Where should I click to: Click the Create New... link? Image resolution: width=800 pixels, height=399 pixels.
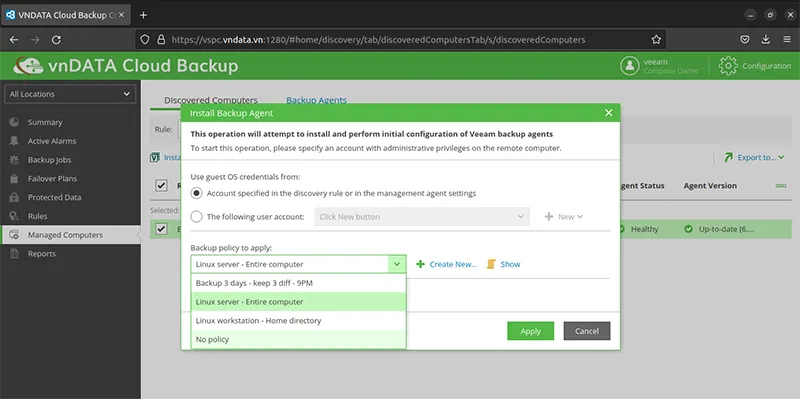click(x=453, y=264)
